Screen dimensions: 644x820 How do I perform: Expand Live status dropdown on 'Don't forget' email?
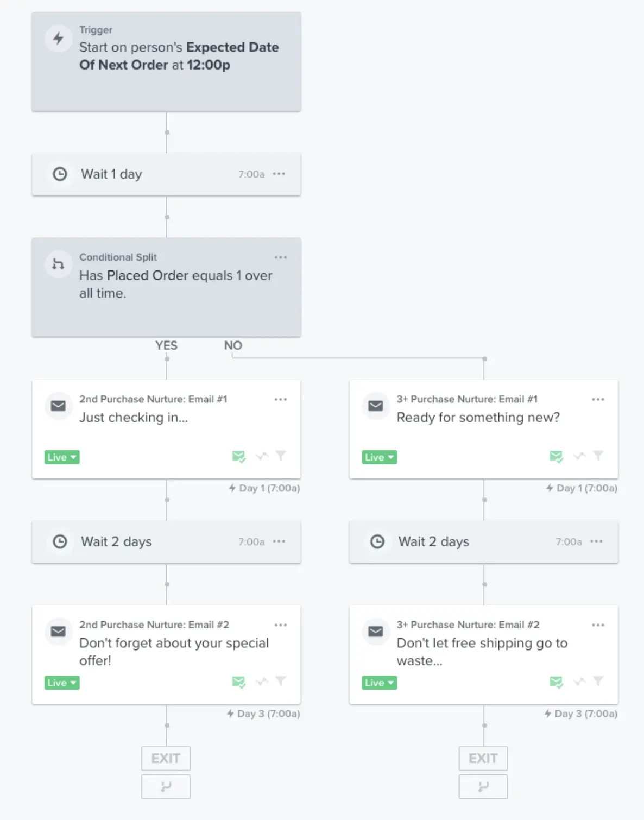point(62,683)
